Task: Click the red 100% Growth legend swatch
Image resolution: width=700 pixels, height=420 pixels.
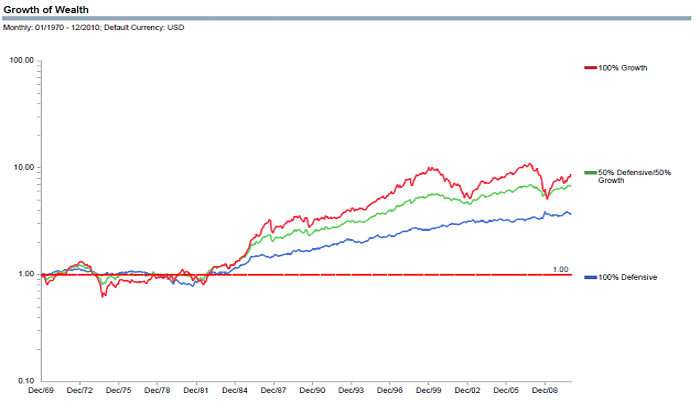Action: click(x=591, y=68)
